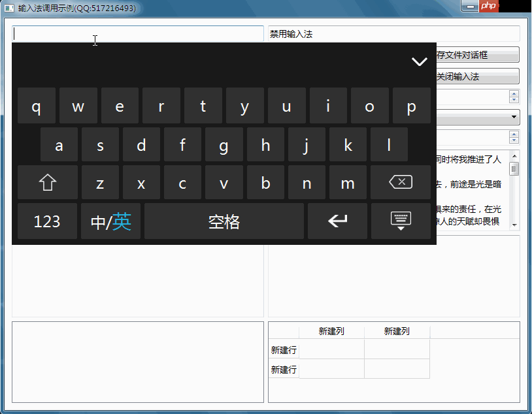Toggle the 中/英 language switch key
532x414 pixels.
tap(110, 221)
